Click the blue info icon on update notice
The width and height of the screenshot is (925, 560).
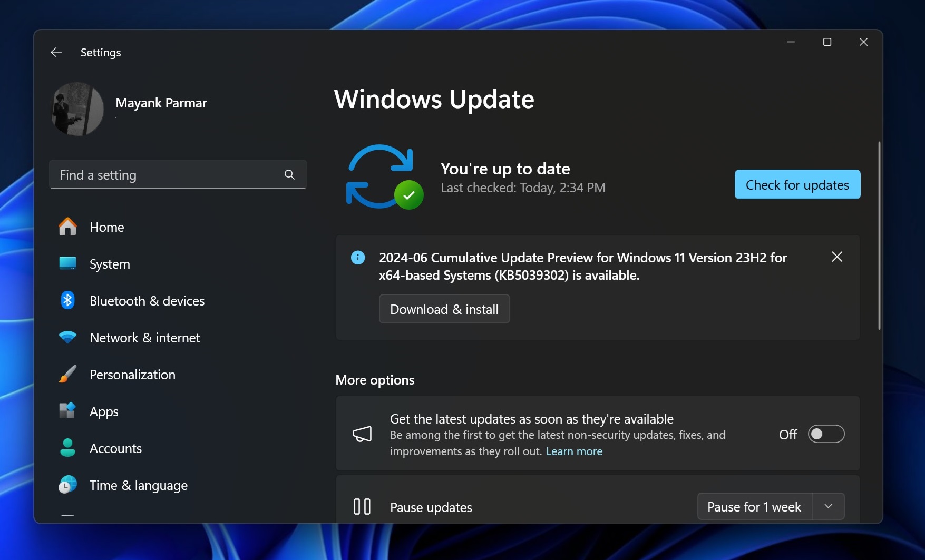tap(358, 258)
